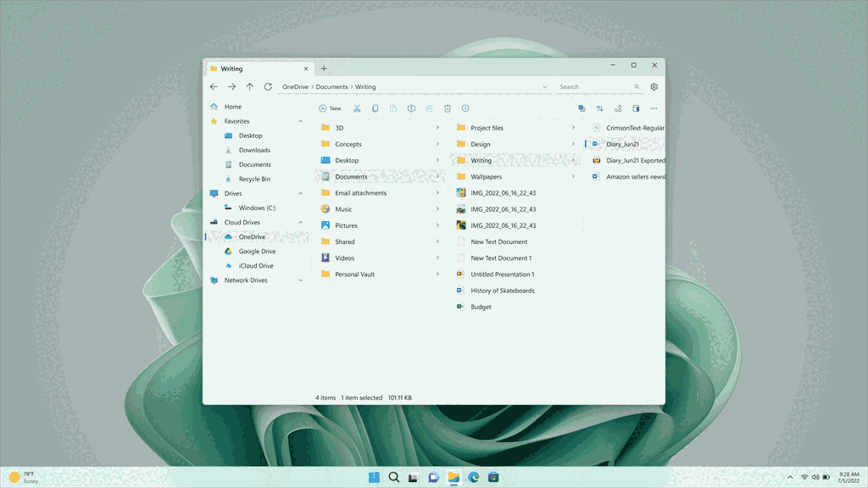Show file Properties with the info icon

[465, 108]
